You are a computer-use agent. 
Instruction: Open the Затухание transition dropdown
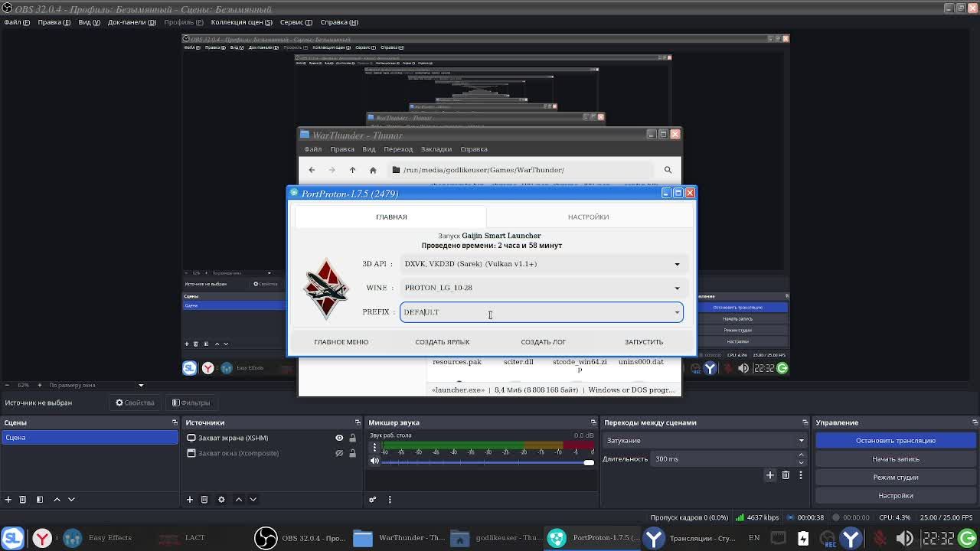705,440
